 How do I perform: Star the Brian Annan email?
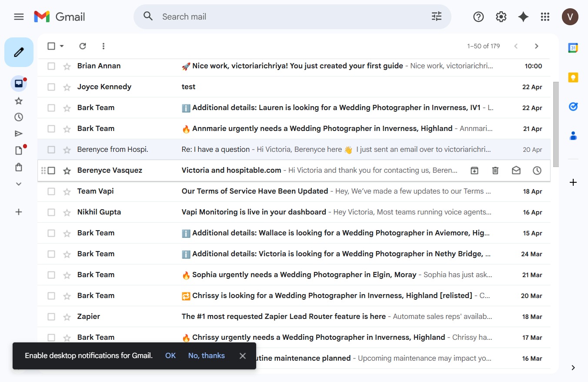tap(67, 66)
